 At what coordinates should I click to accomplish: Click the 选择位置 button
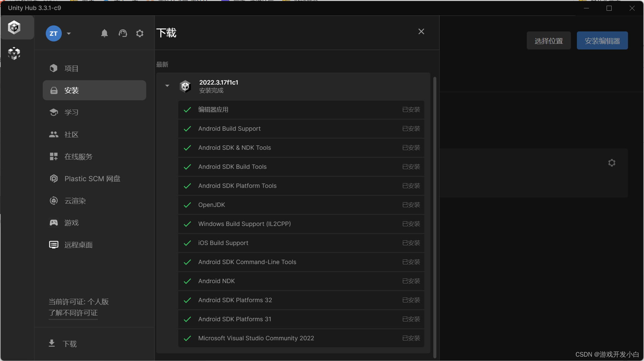coord(549,41)
